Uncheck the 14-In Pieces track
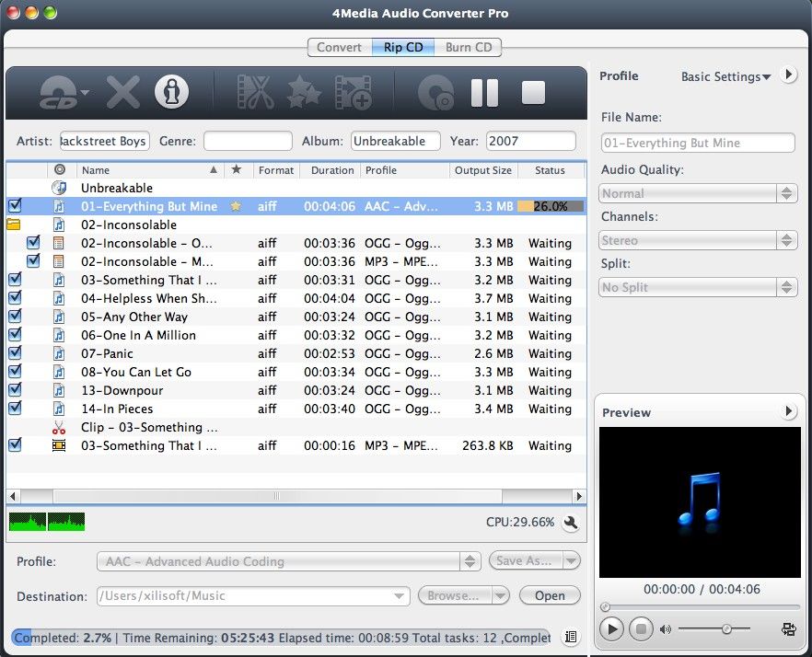Image resolution: width=812 pixels, height=657 pixels. [x=15, y=409]
